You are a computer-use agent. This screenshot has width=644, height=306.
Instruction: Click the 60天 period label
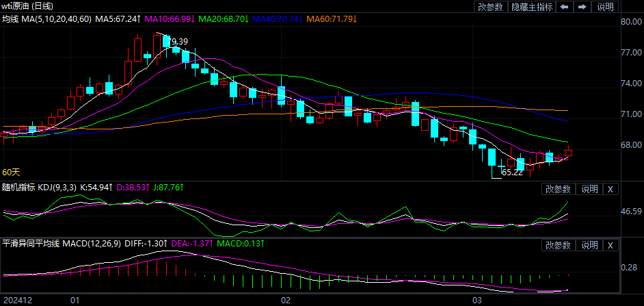point(12,173)
